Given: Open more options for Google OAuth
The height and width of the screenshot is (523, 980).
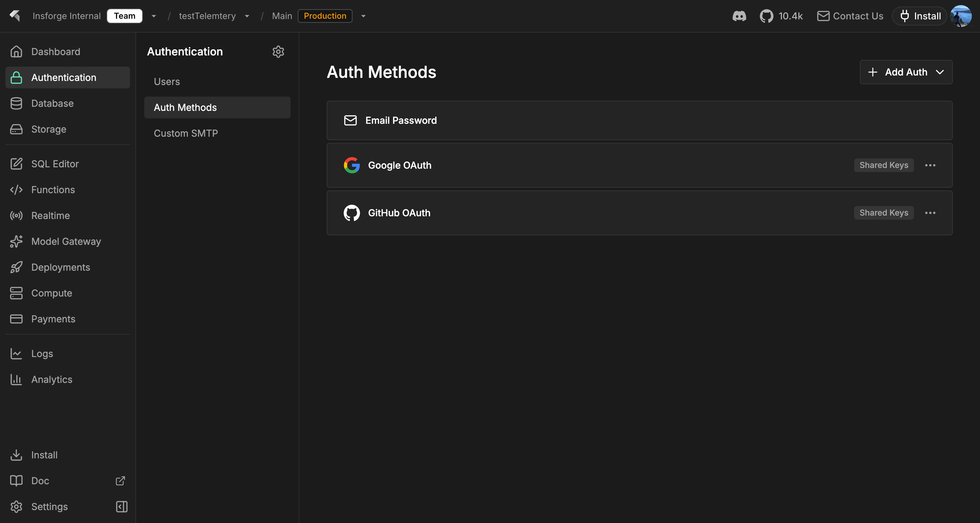Looking at the screenshot, I should pos(930,165).
